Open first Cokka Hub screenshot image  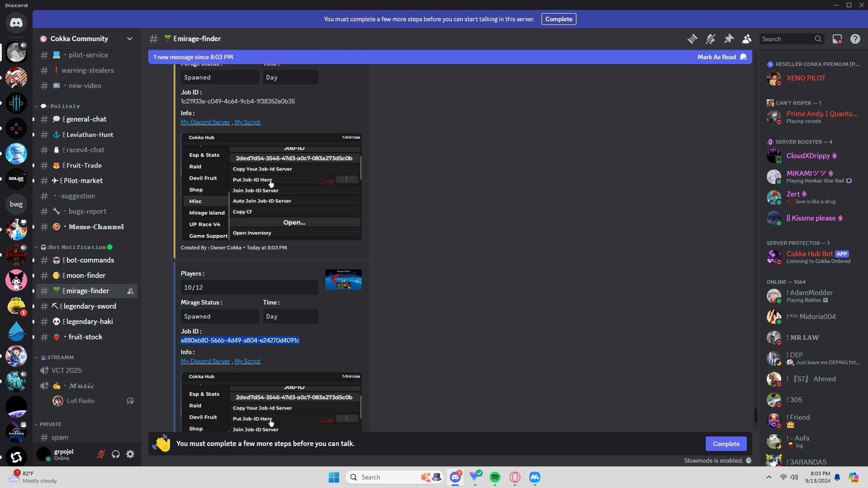tap(271, 187)
